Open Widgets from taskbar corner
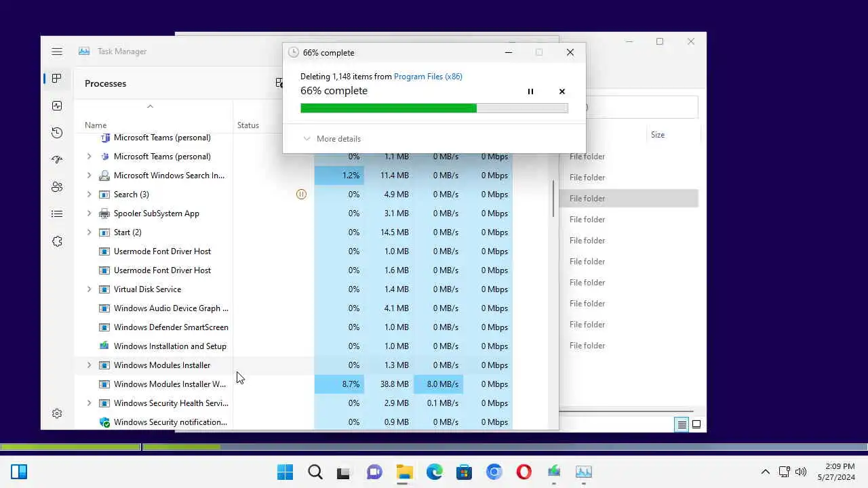This screenshot has width=868, height=488. 19,472
